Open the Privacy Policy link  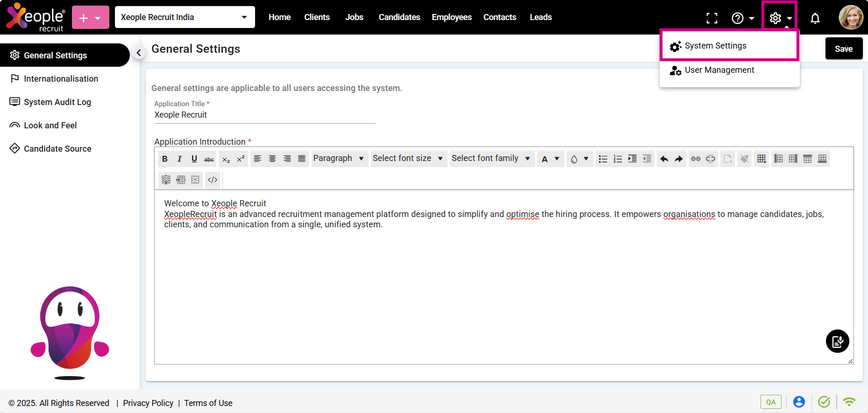pyautogui.click(x=148, y=403)
